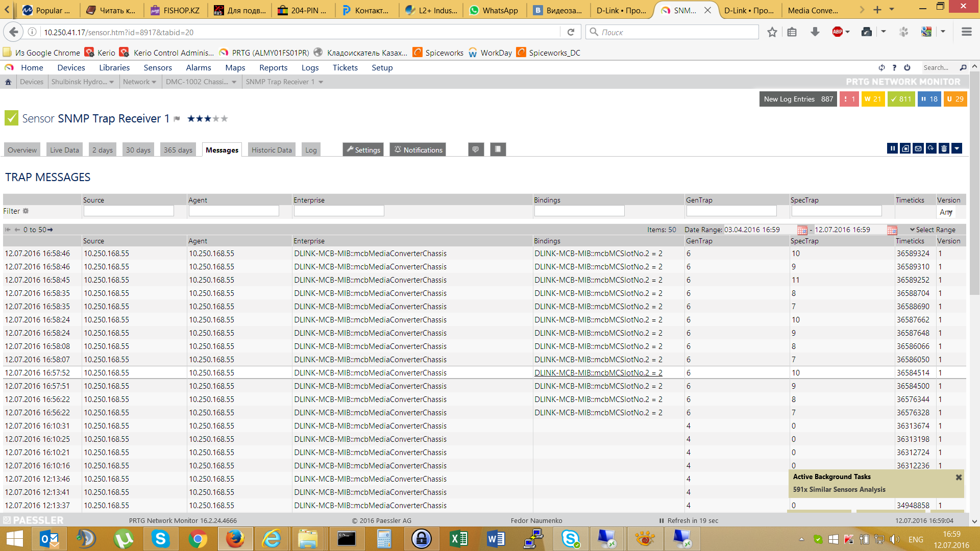Image resolution: width=980 pixels, height=551 pixels.
Task: Open the red error sensors badge
Action: click(x=849, y=99)
